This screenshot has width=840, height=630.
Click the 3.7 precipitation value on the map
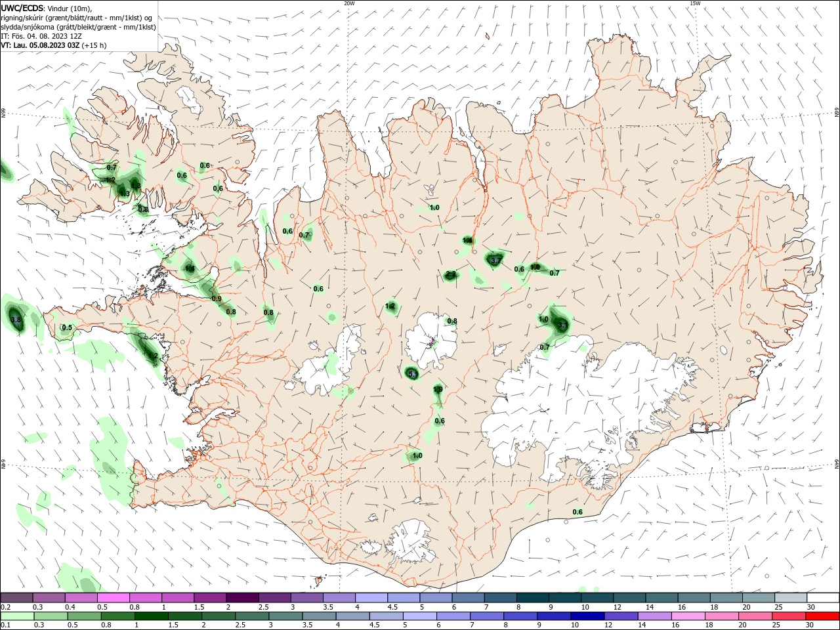click(495, 261)
